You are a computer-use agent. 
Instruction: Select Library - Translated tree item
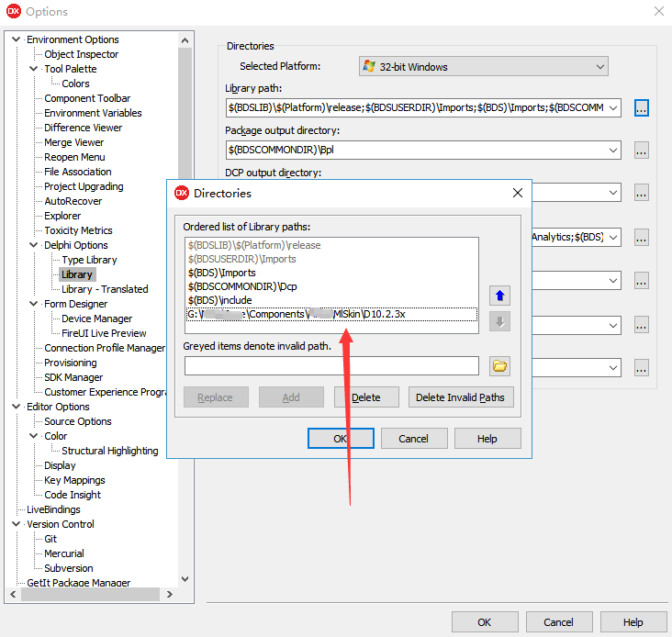105,289
